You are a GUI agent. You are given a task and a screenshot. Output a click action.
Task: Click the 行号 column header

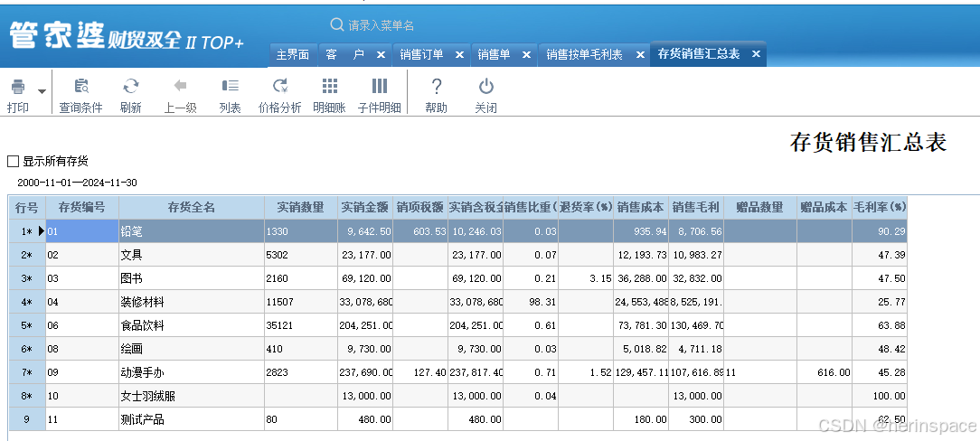pyautogui.click(x=27, y=207)
